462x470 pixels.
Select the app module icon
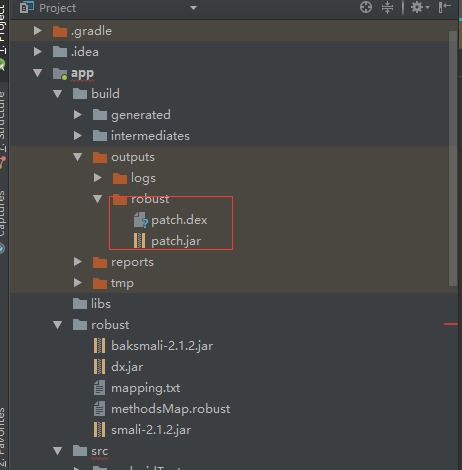tap(60, 73)
